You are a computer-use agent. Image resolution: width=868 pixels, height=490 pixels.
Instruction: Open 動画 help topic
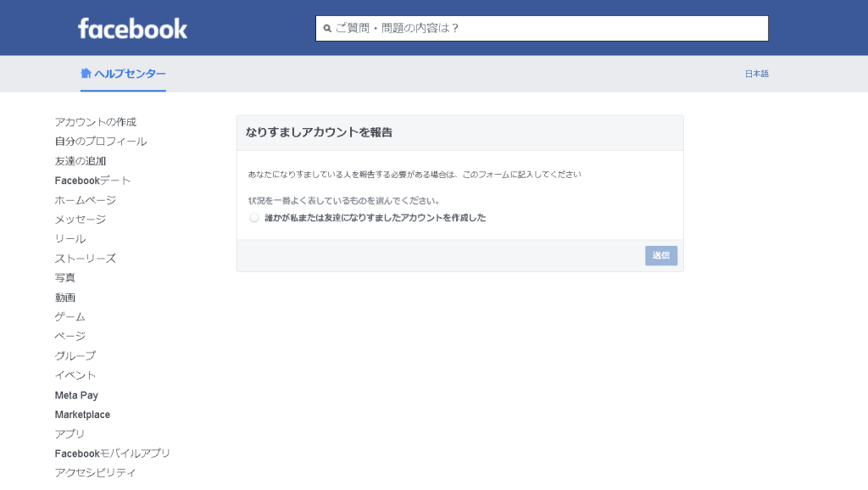[64, 298]
